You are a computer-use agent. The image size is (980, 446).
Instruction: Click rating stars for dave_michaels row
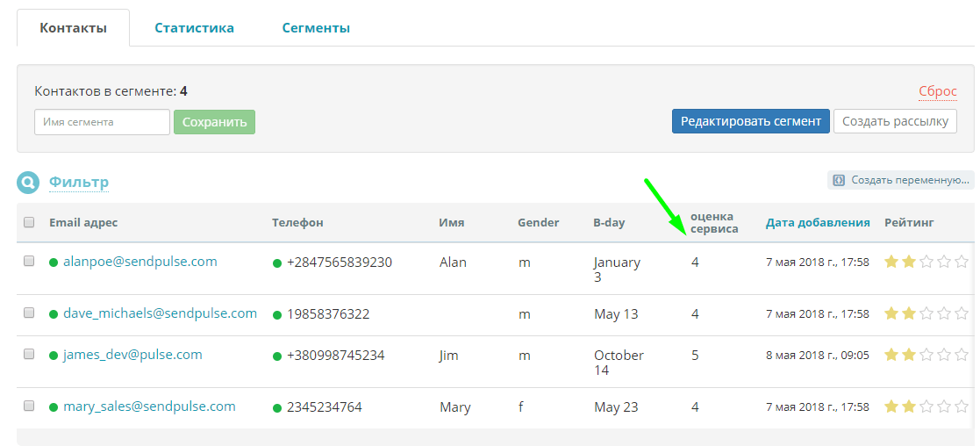(926, 313)
